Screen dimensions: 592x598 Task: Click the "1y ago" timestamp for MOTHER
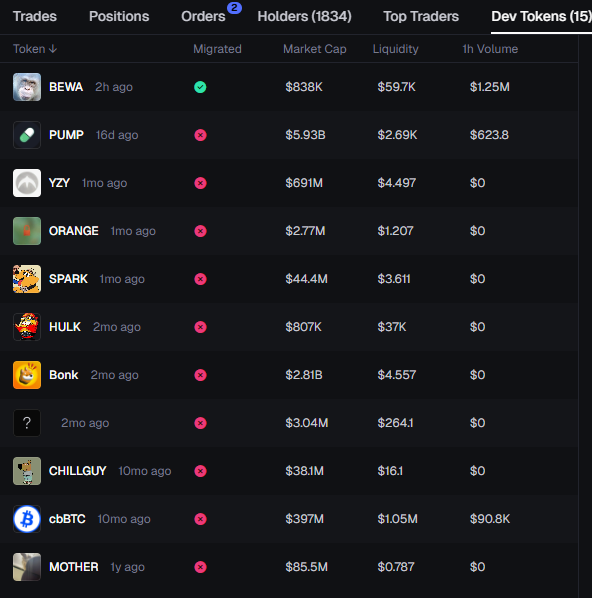[127, 567]
